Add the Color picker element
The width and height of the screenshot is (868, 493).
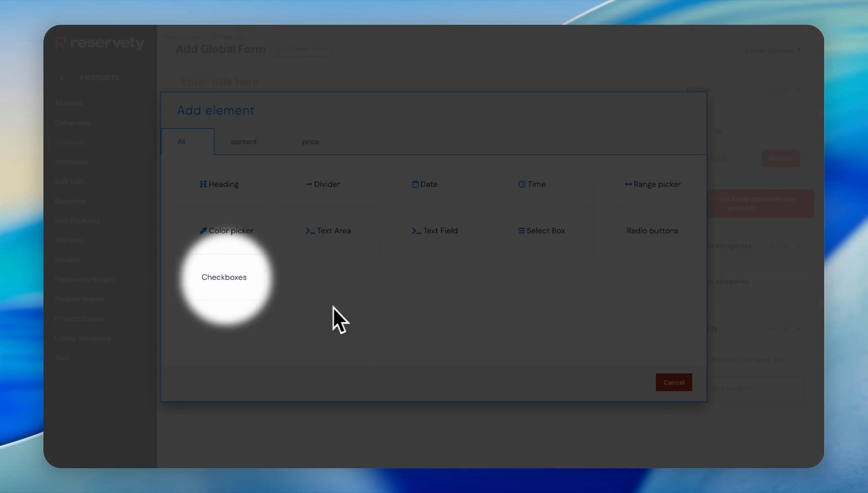point(227,231)
